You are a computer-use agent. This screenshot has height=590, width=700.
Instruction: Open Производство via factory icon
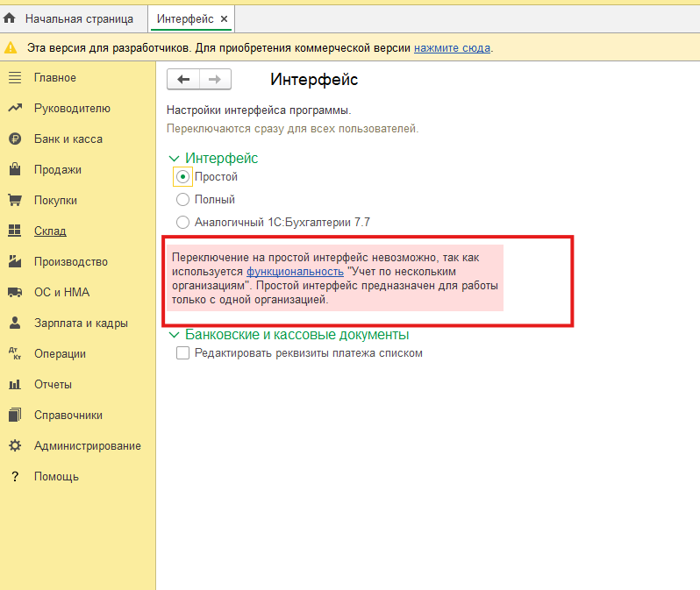point(14,262)
